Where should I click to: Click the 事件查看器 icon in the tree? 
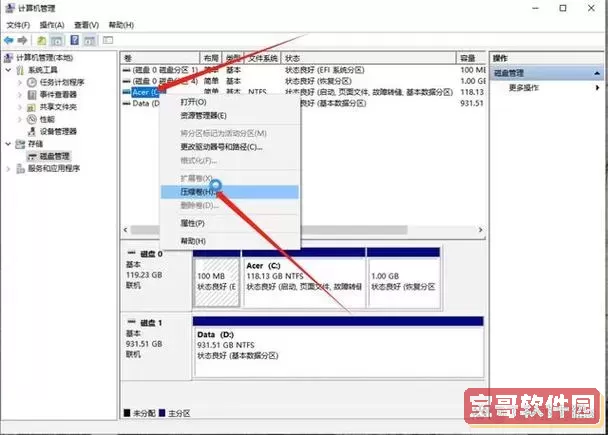32,95
